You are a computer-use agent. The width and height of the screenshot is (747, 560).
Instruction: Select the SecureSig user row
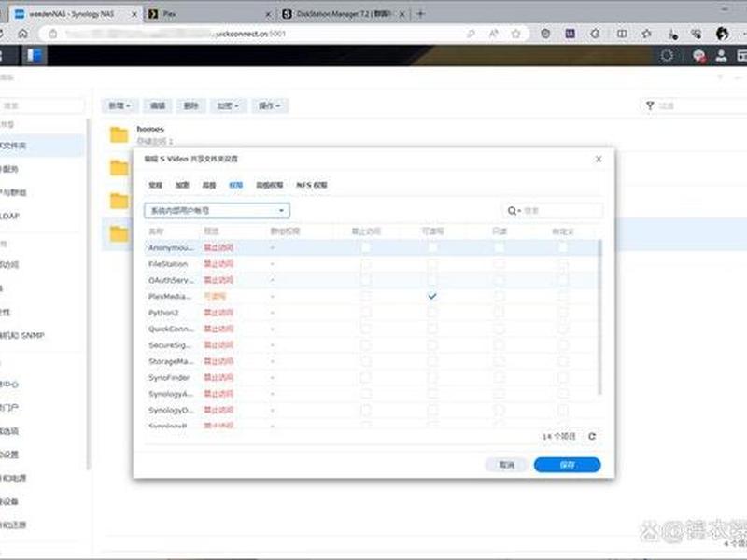tap(372, 345)
